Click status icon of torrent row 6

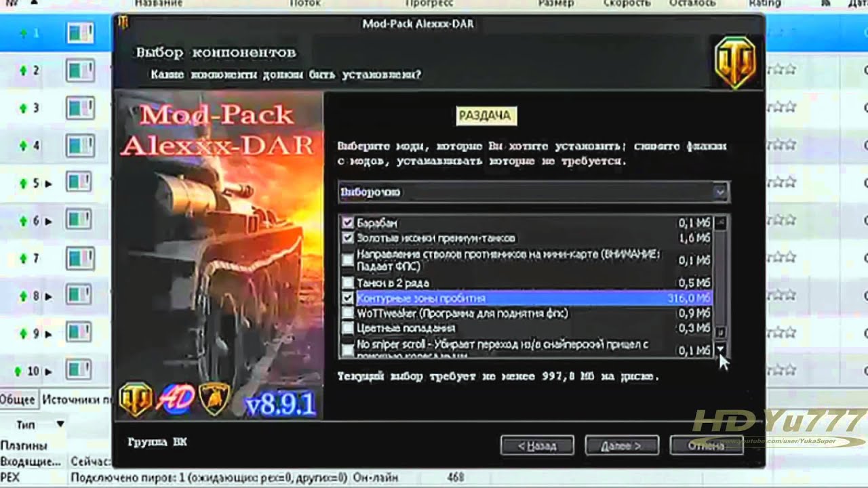pyautogui.click(x=79, y=221)
